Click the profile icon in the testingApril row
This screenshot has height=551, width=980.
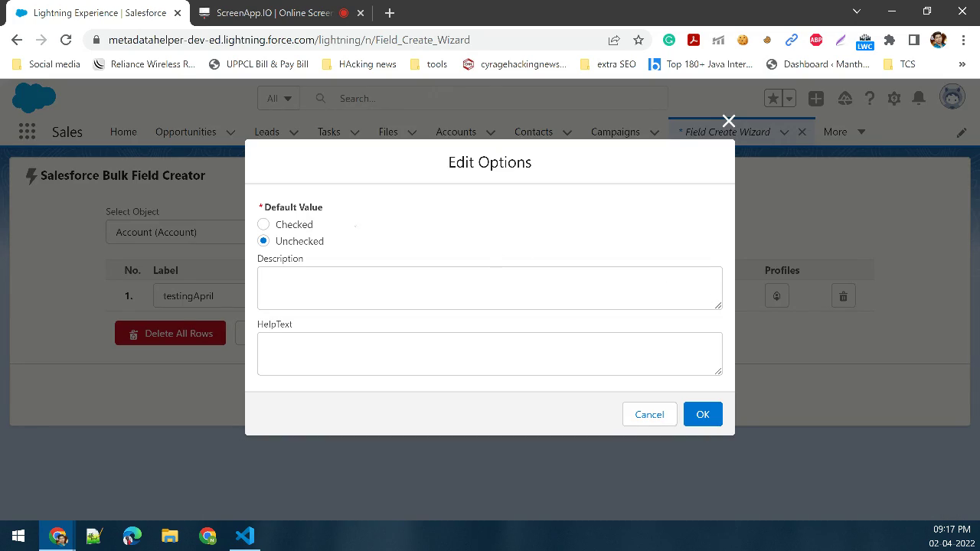point(776,295)
